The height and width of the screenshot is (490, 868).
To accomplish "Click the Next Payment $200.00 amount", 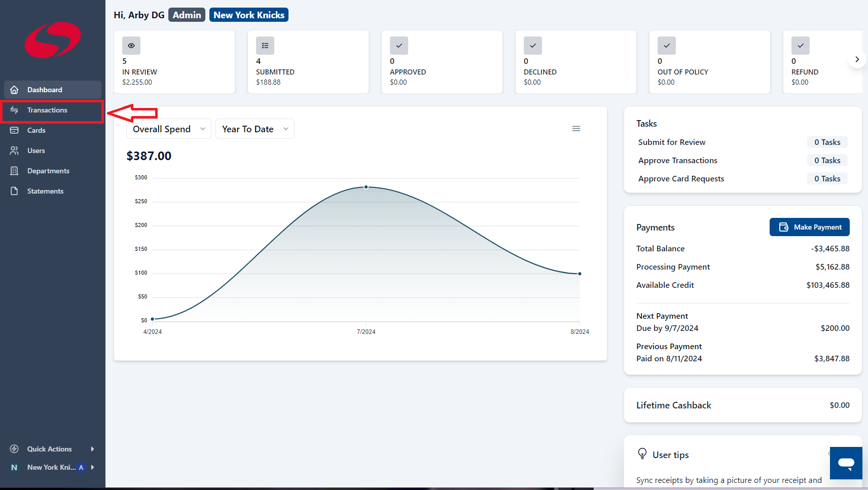I will pos(835,328).
